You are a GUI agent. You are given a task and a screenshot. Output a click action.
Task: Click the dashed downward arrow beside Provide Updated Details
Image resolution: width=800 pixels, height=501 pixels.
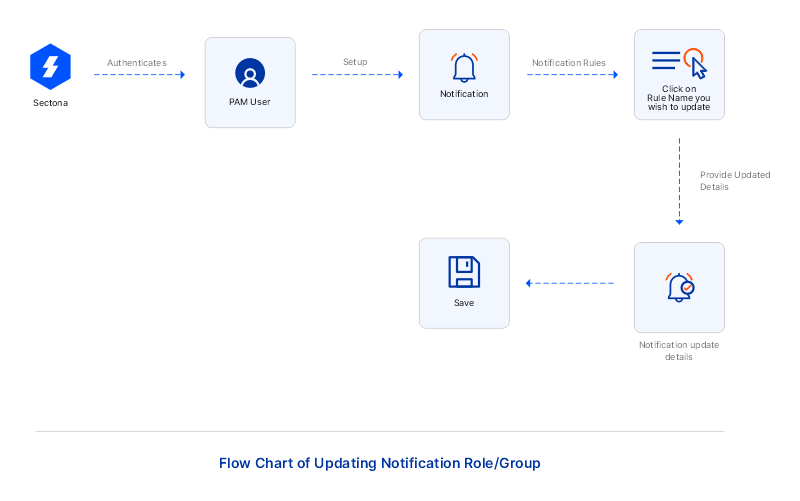(x=679, y=182)
